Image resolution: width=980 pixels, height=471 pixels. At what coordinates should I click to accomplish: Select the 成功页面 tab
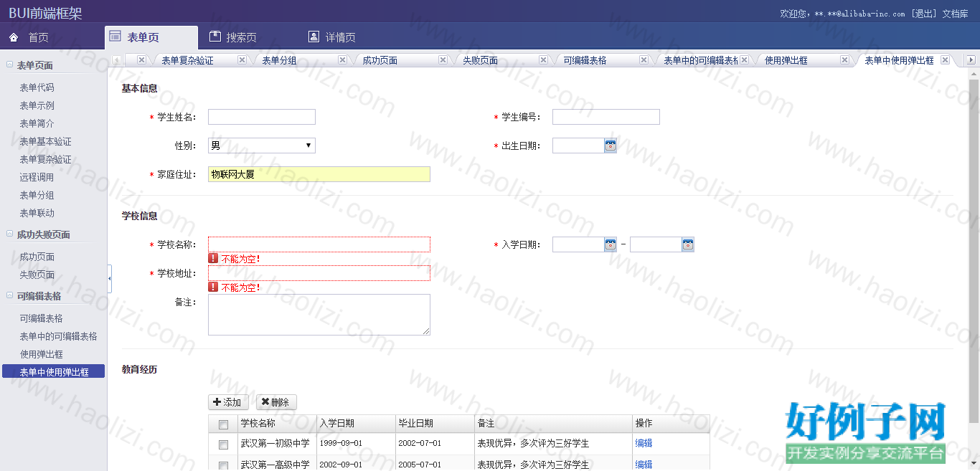pyautogui.click(x=380, y=60)
